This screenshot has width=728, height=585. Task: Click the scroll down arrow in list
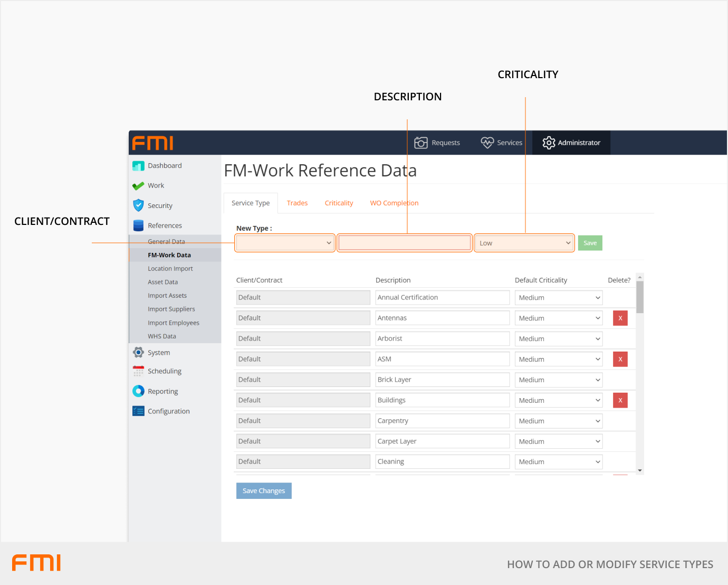click(x=640, y=470)
